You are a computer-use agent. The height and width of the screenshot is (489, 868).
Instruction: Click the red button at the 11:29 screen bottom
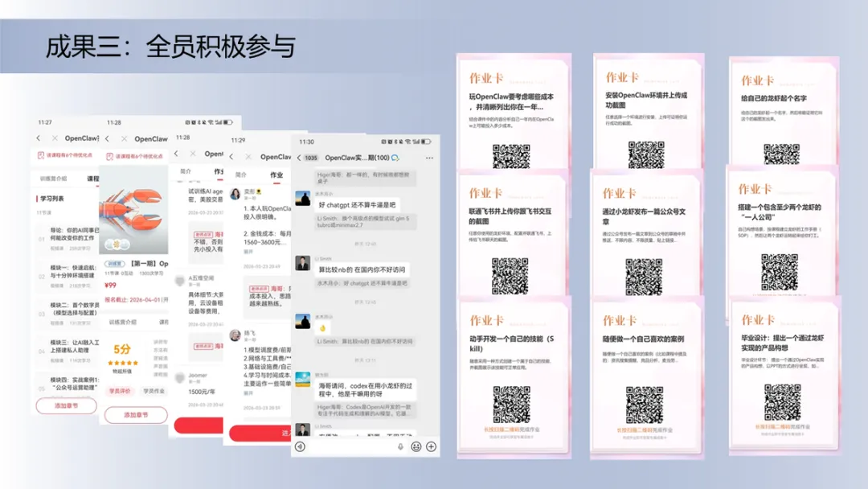[260, 433]
